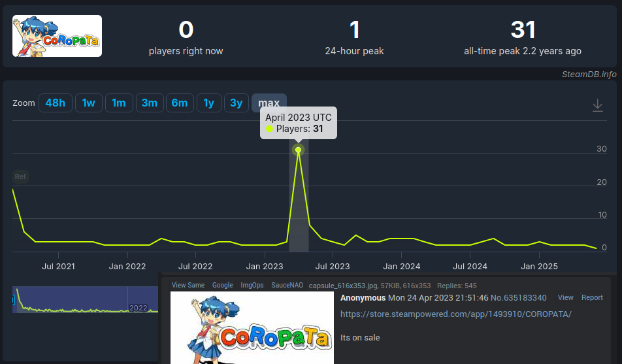Viewport: 622px width, 364px height.
Task: Set chart zoom to 1y
Action: click(x=208, y=103)
